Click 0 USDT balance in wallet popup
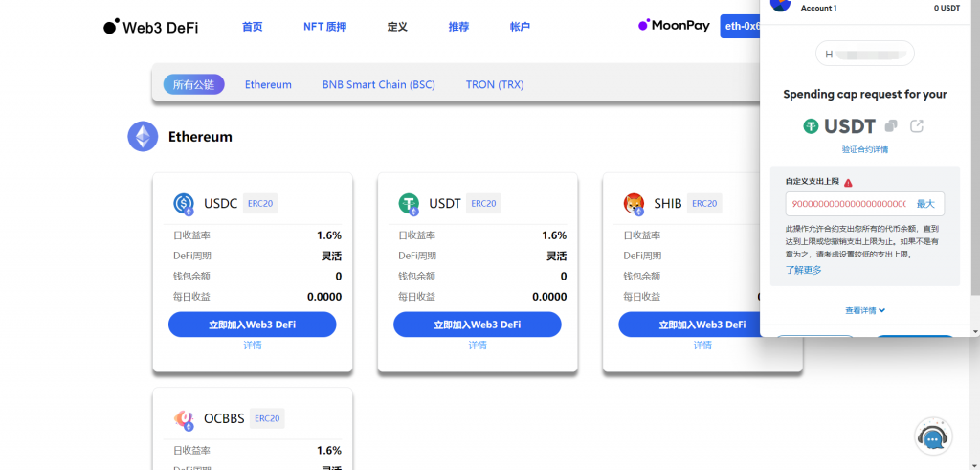Image resolution: width=980 pixels, height=470 pixels. click(947, 8)
